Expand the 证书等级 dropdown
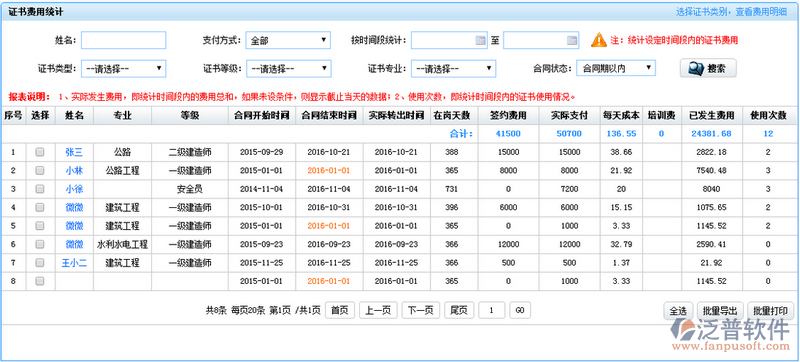This screenshot has height=362, width=800. (288, 68)
